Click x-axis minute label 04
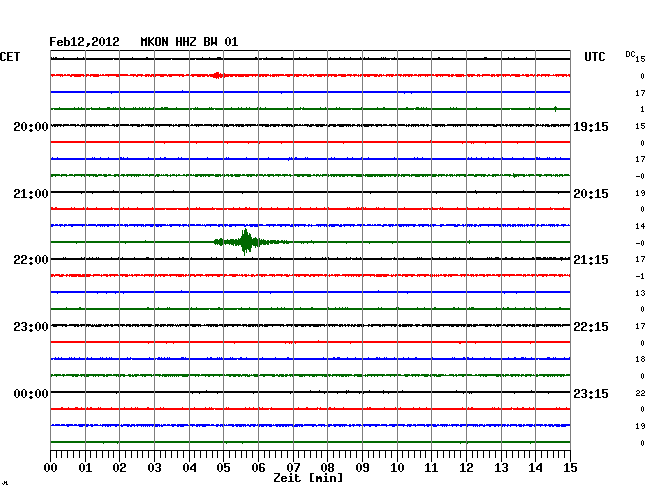 click(189, 468)
